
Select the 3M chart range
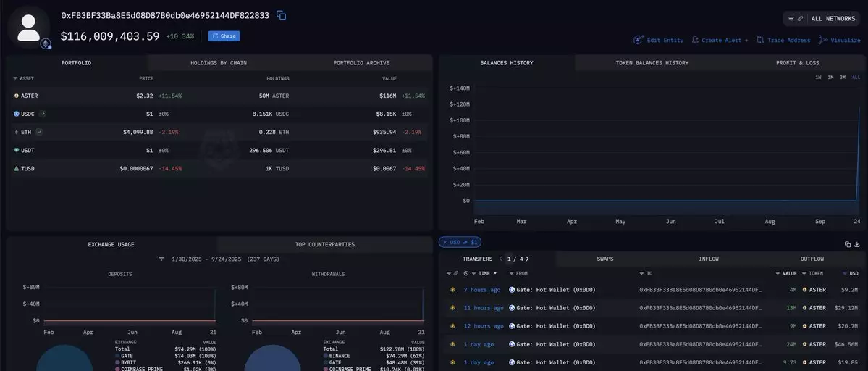[x=843, y=78]
